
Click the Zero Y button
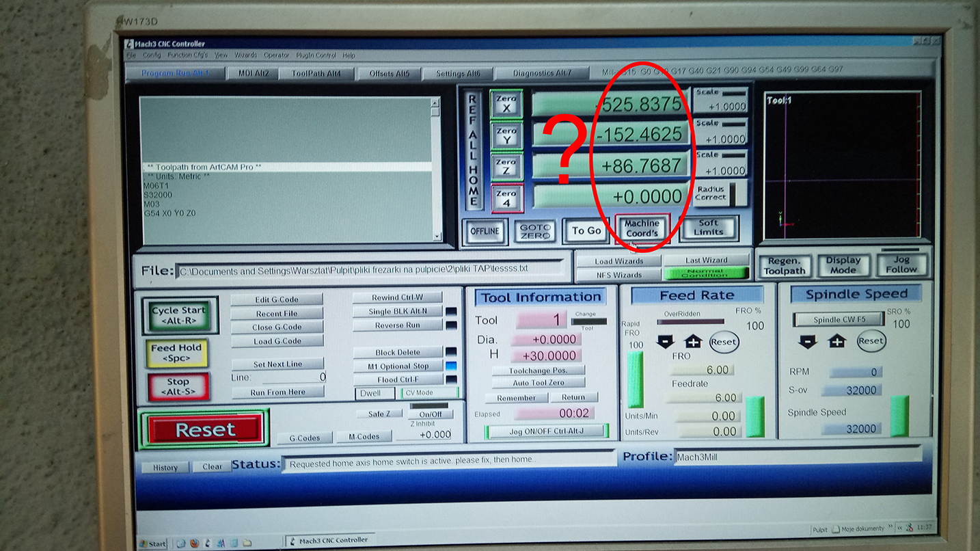click(x=506, y=135)
